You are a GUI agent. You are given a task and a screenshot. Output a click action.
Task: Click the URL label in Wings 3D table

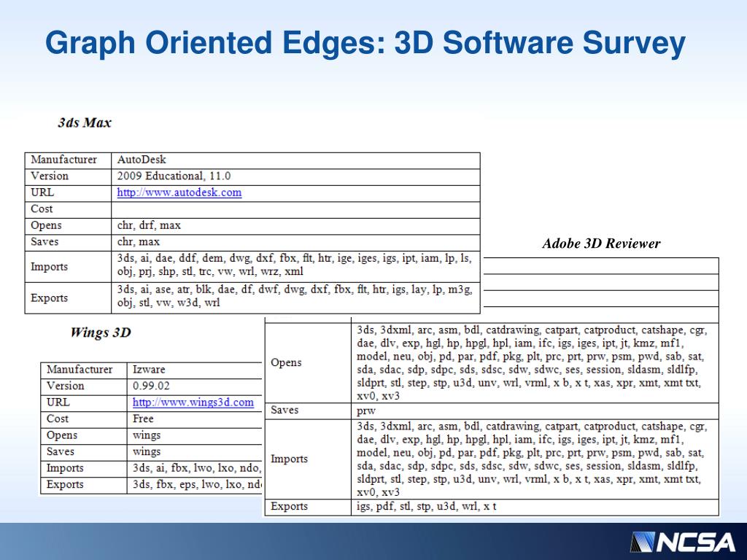click(58, 402)
